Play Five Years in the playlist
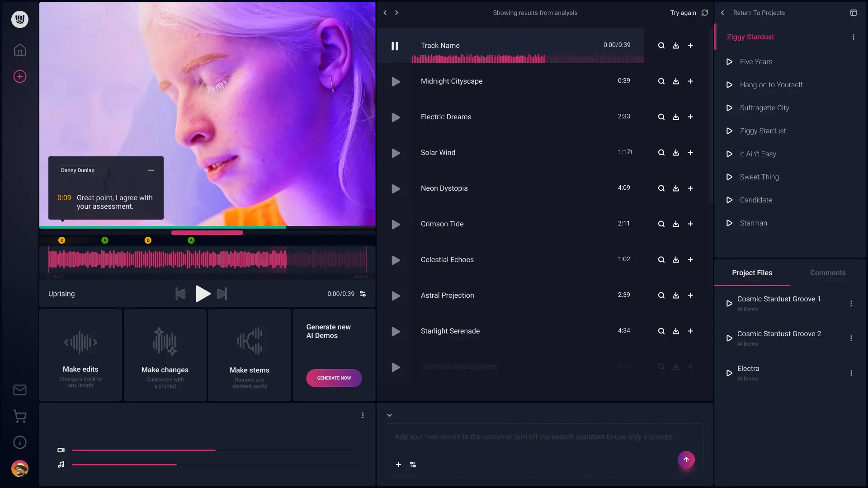The width and height of the screenshot is (868, 488). coord(729,62)
